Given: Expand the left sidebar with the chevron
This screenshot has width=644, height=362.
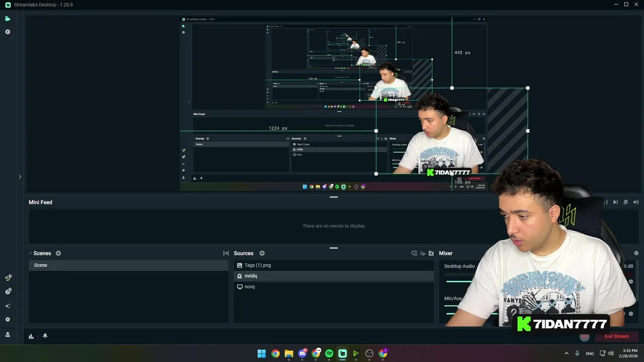Looking at the screenshot, I should pos(20,177).
